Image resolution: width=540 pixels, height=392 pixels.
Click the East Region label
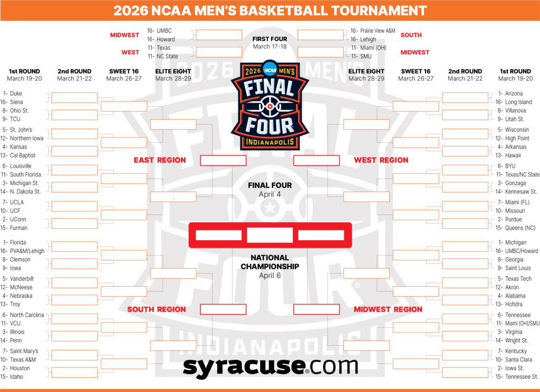(x=160, y=160)
